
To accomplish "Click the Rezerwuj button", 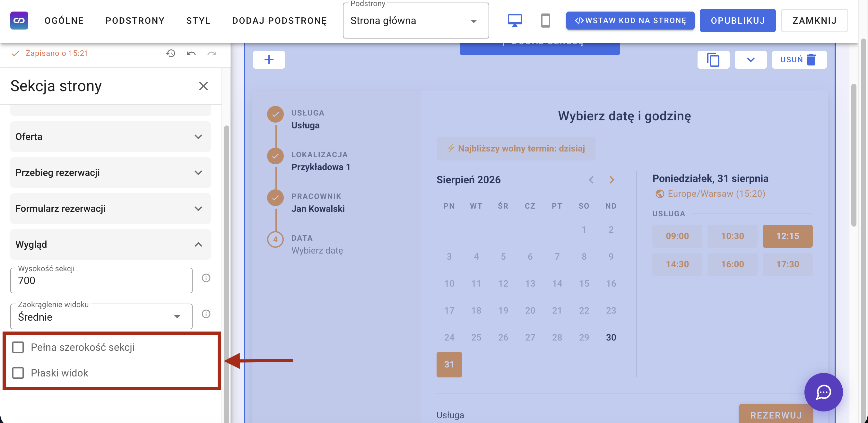I will [776, 414].
